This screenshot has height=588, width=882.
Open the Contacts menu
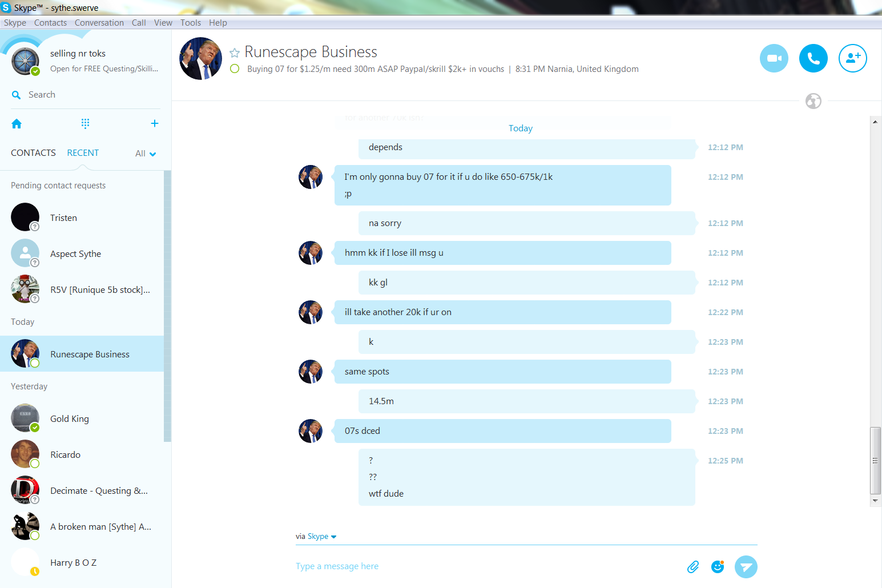pyautogui.click(x=50, y=23)
